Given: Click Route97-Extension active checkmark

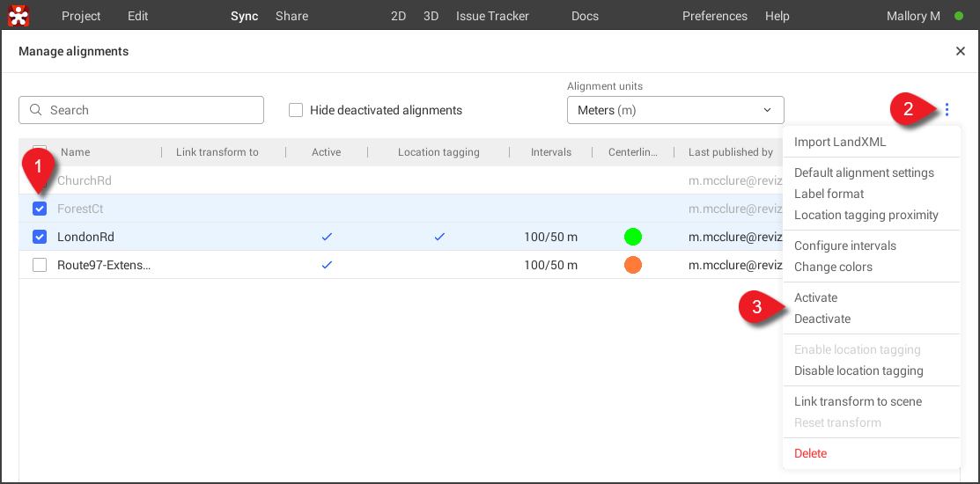Looking at the screenshot, I should [327, 265].
